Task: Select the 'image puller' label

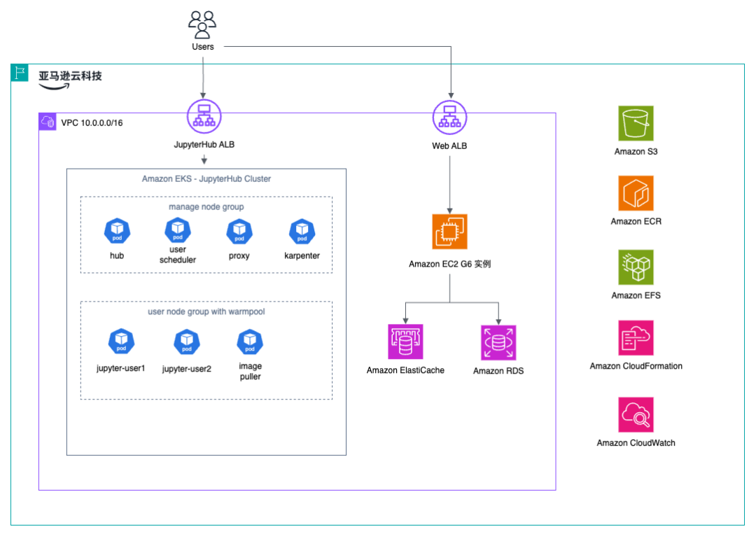Action: coord(250,371)
